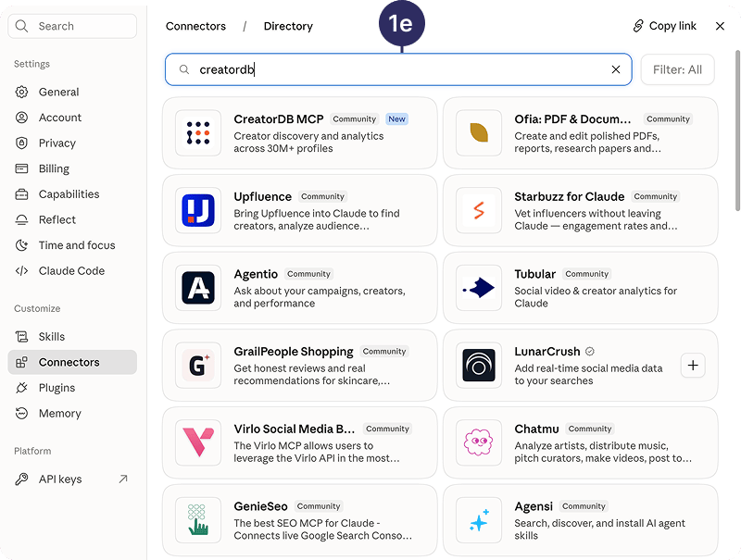Click the Billing card icon
The width and height of the screenshot is (741, 560).
(x=21, y=168)
